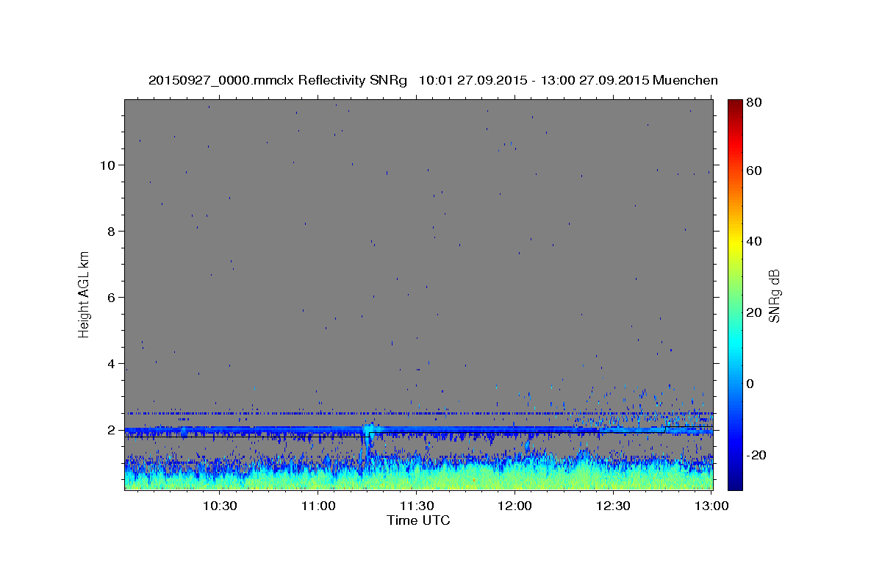Click the 11:30 time tick label
Screen dimensions: 882x588
[417, 506]
